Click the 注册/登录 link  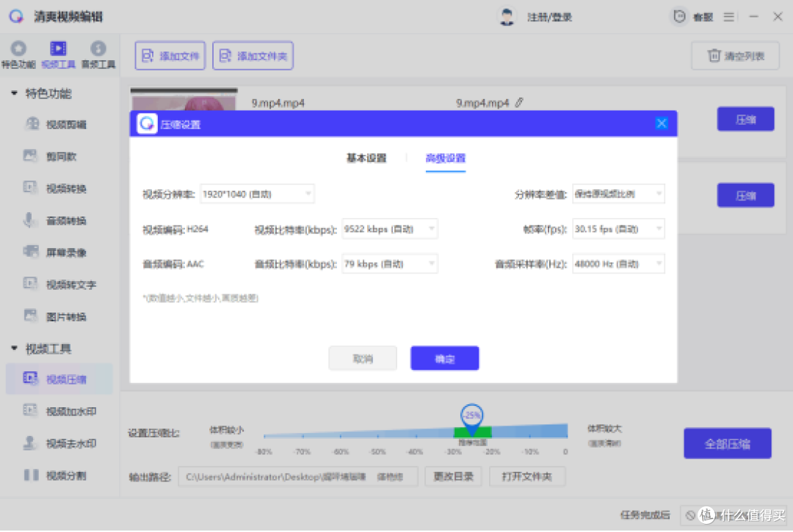549,17
